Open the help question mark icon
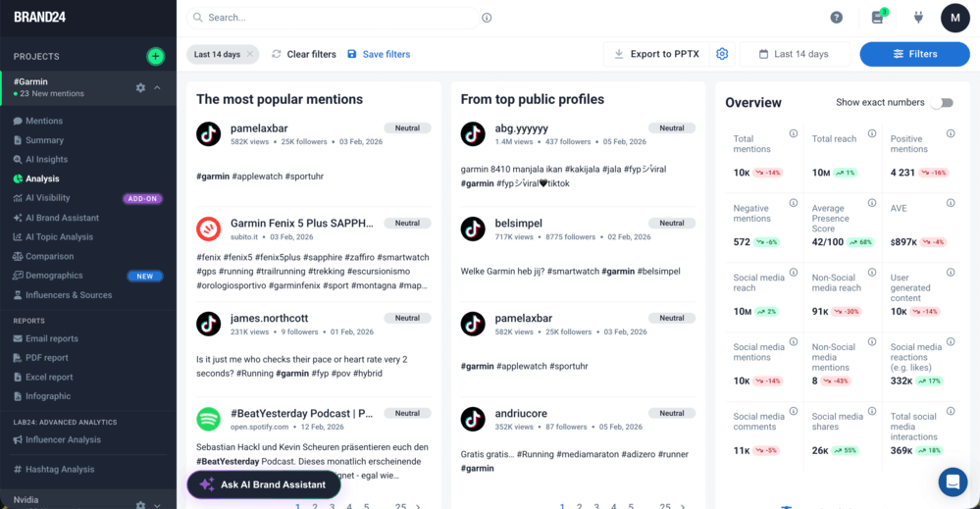 pos(837,18)
